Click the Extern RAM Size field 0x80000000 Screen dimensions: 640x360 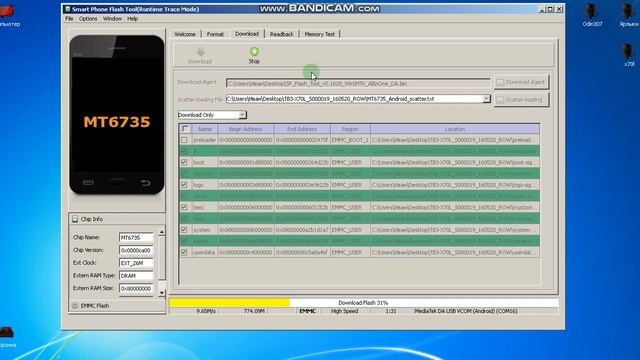click(136, 288)
